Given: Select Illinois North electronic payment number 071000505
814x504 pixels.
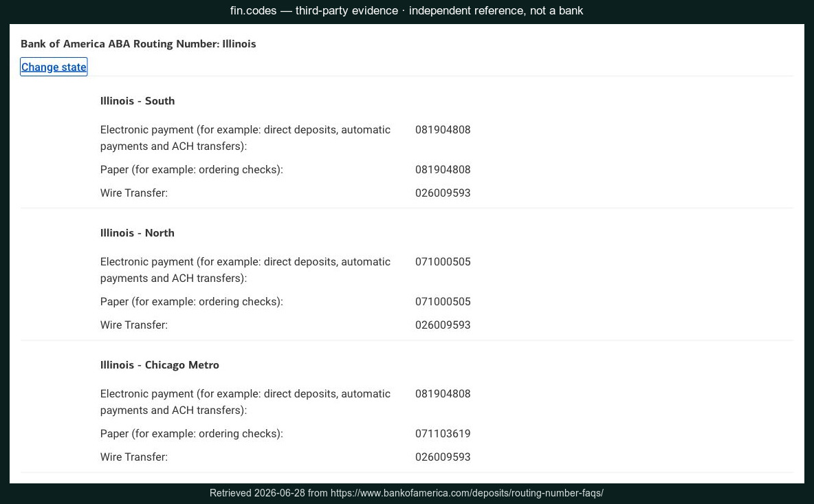Looking at the screenshot, I should point(443,261).
